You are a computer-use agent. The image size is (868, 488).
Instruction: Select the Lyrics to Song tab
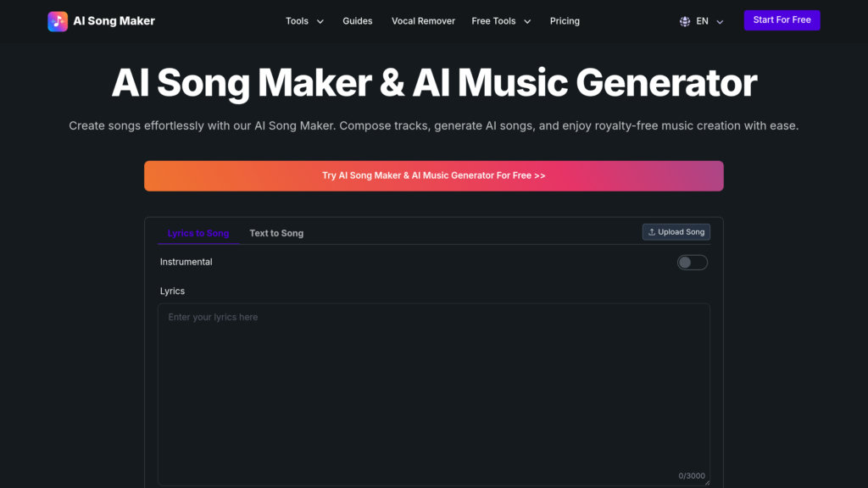tap(198, 232)
